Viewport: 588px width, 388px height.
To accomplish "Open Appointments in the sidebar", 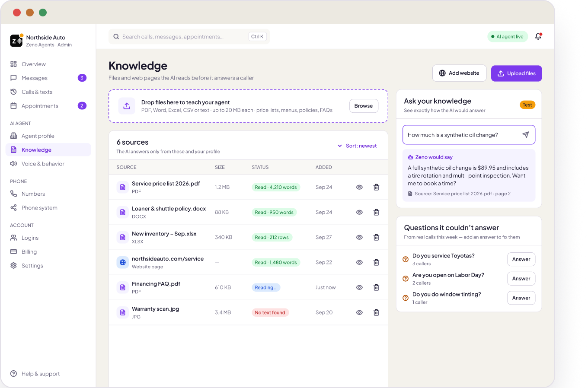I will click(x=48, y=106).
